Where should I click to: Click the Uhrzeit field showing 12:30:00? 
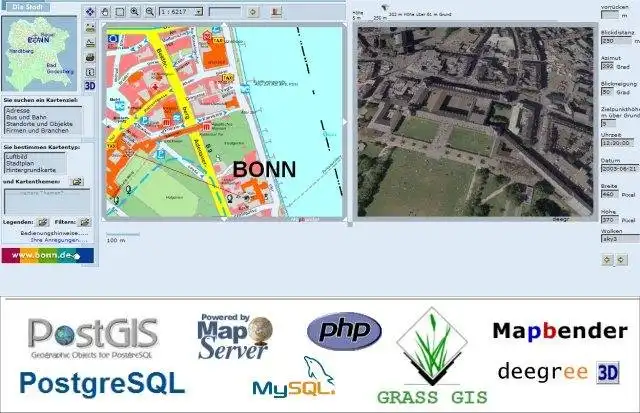tap(617, 143)
